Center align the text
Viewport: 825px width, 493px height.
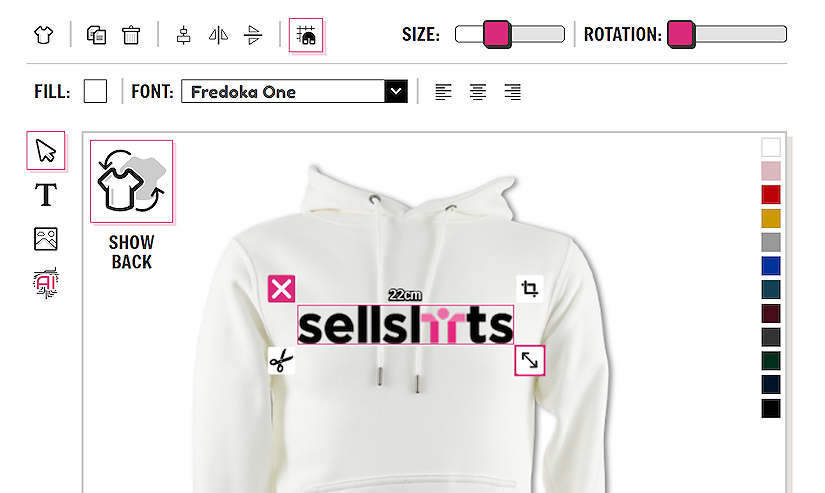[478, 92]
